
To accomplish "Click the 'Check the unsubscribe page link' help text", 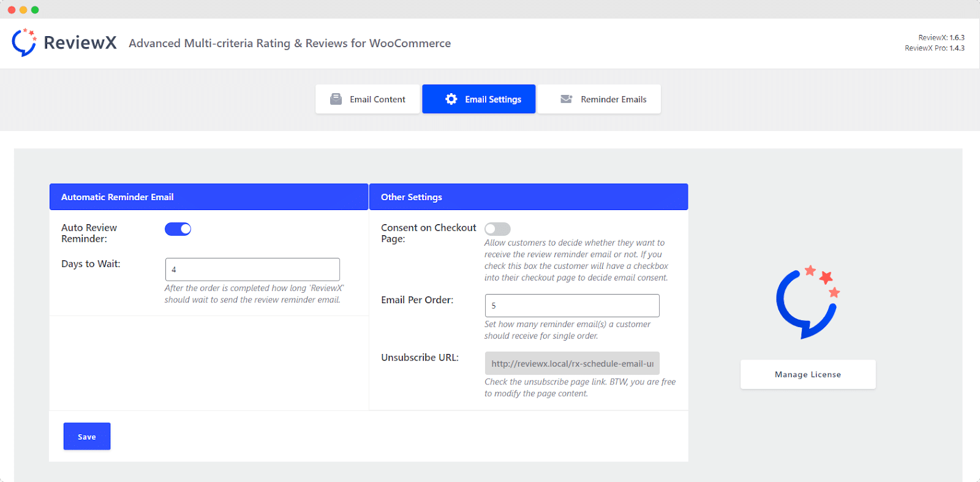I will (580, 388).
